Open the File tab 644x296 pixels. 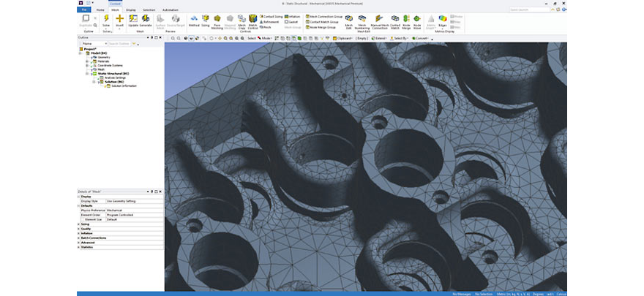click(83, 10)
